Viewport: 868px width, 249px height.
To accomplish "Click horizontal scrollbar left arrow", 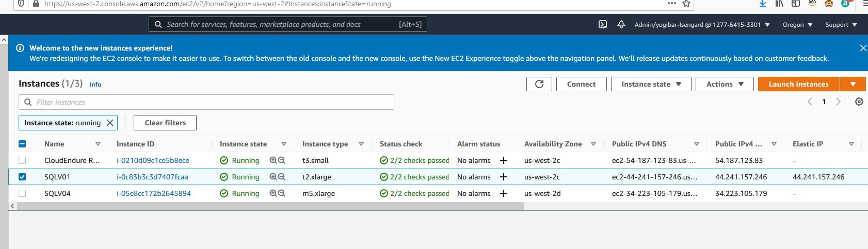I will (x=12, y=206).
